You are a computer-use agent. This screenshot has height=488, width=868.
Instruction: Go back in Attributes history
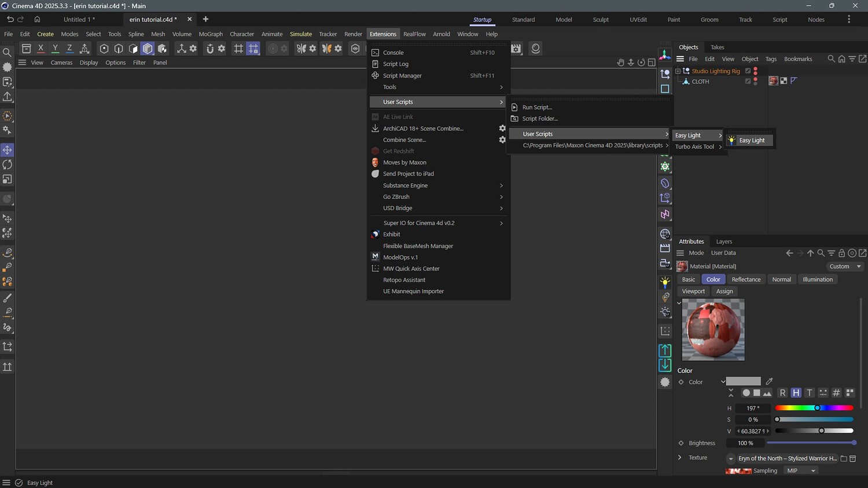[x=789, y=253]
